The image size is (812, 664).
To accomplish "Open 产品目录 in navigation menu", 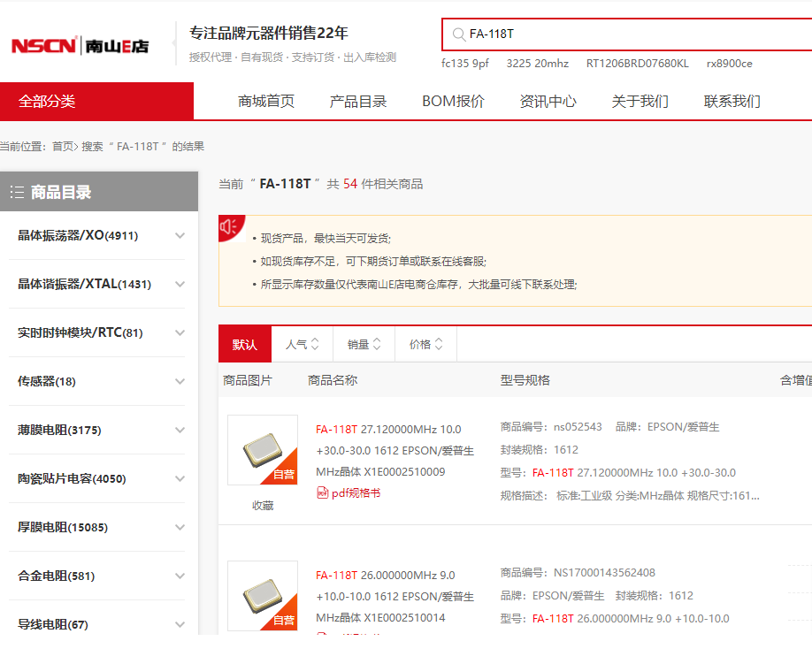I will pyautogui.click(x=358, y=101).
